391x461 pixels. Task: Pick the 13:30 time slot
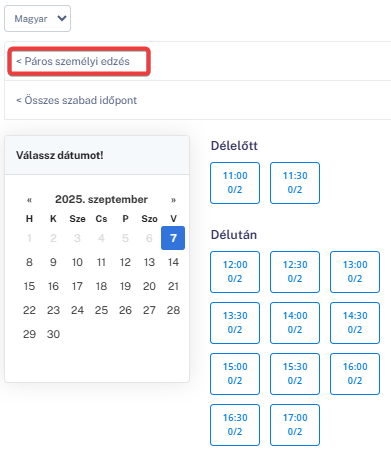[235, 323]
